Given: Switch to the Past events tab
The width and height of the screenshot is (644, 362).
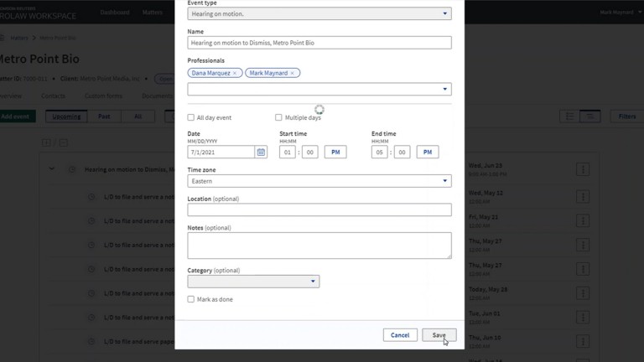Looking at the screenshot, I should 103,116.
